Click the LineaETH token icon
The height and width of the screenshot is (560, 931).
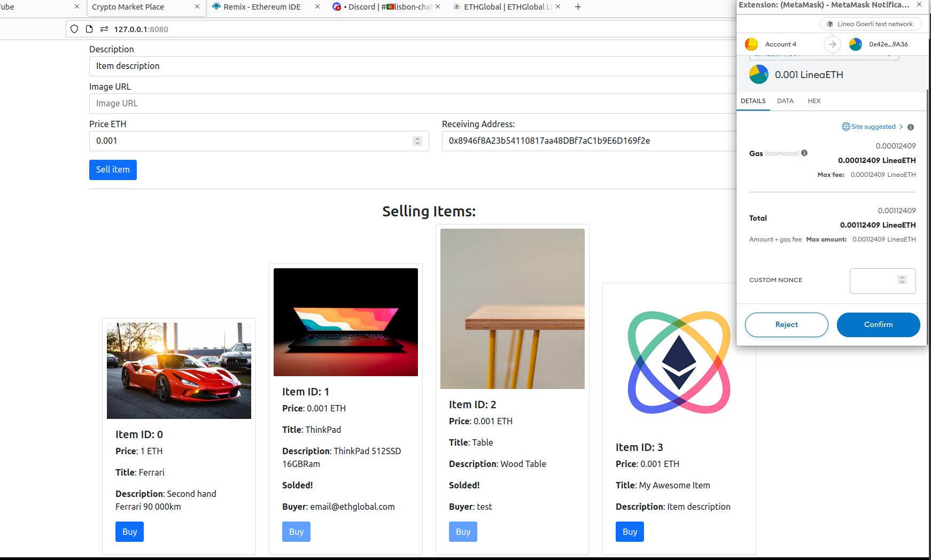758,75
